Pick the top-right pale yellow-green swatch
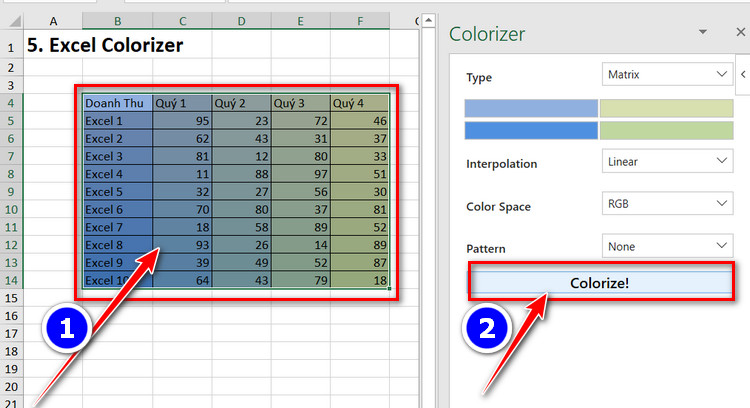 pos(666,108)
